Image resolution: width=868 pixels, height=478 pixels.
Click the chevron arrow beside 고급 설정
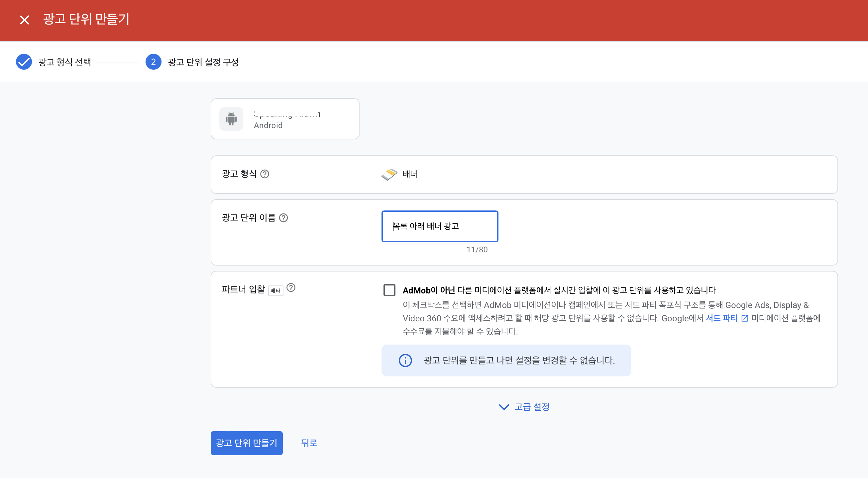pos(504,407)
